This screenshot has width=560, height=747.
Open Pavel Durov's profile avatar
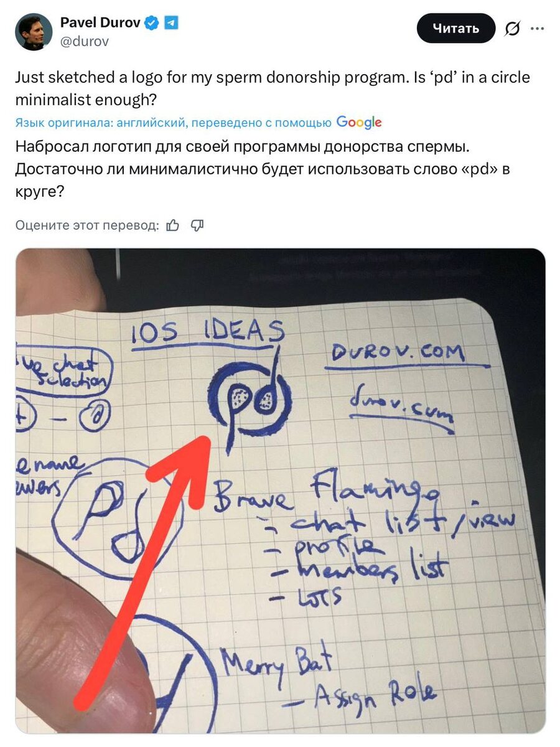pos(34,32)
